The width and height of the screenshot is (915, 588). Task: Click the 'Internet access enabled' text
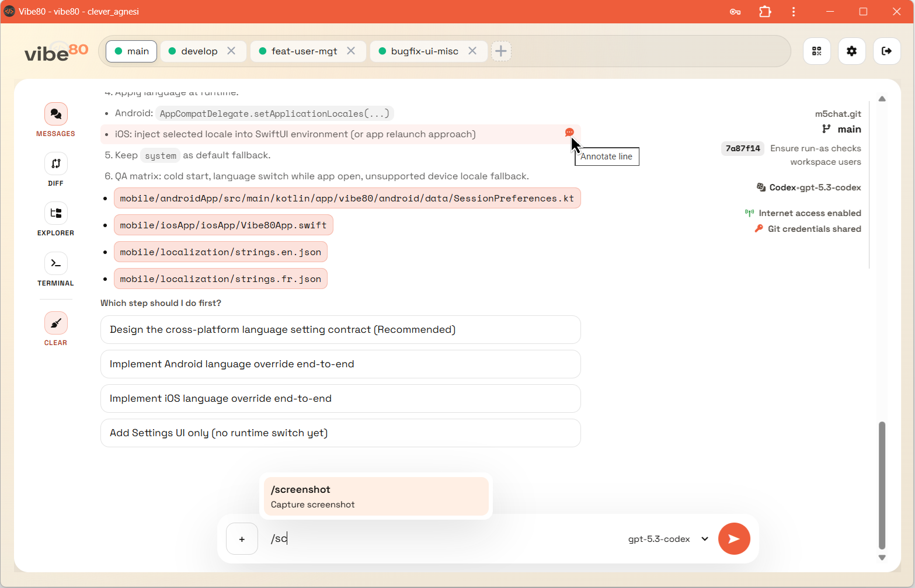tap(810, 213)
